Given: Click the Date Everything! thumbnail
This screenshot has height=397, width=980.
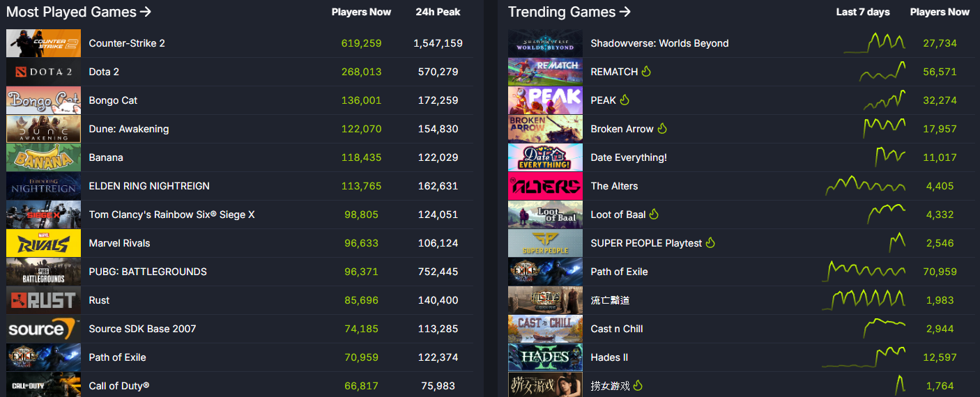Looking at the screenshot, I should [x=545, y=157].
